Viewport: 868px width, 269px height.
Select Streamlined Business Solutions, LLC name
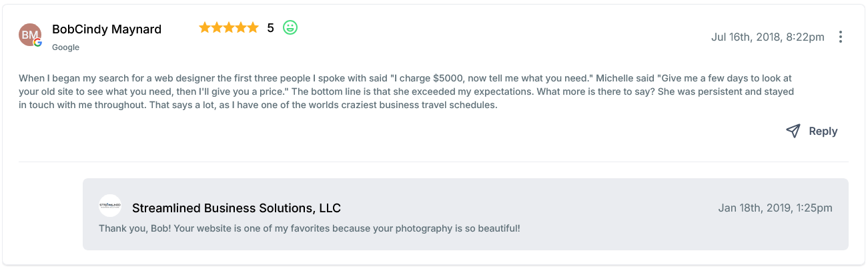pyautogui.click(x=236, y=208)
